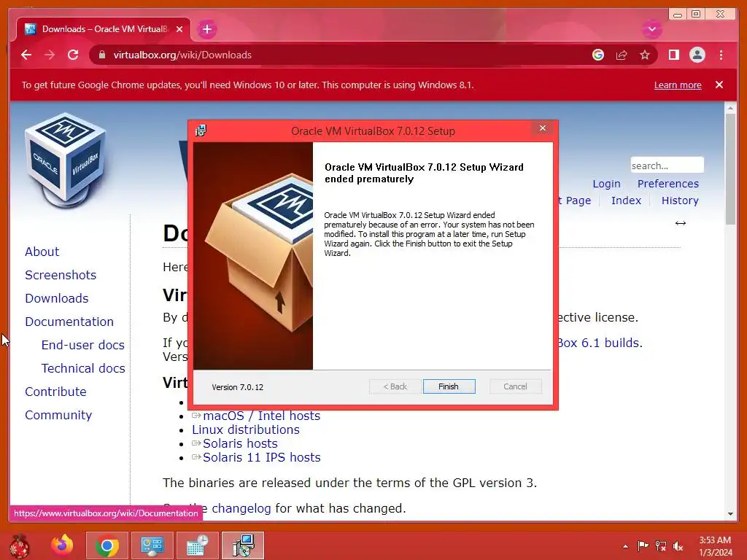This screenshot has height=560, width=747.
Task: Click the Google icon in the address bar
Action: click(598, 55)
